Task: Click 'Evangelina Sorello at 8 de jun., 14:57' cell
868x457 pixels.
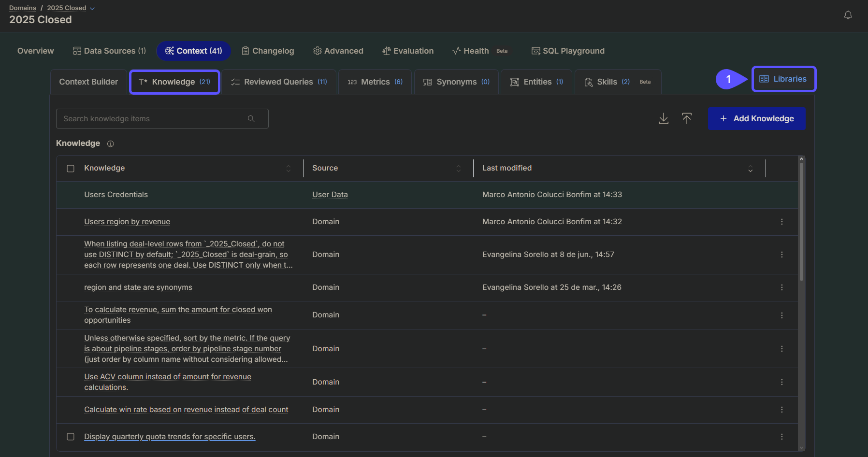Action: (548, 255)
